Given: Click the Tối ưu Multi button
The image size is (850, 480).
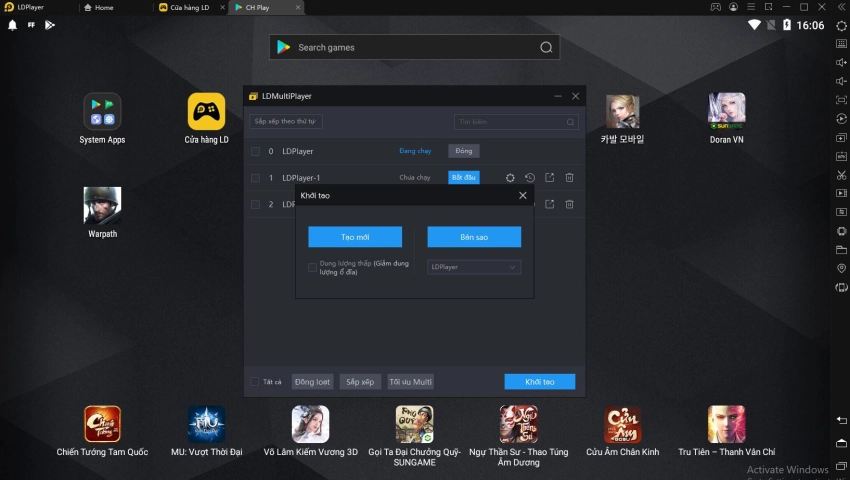Looking at the screenshot, I should [x=410, y=382].
